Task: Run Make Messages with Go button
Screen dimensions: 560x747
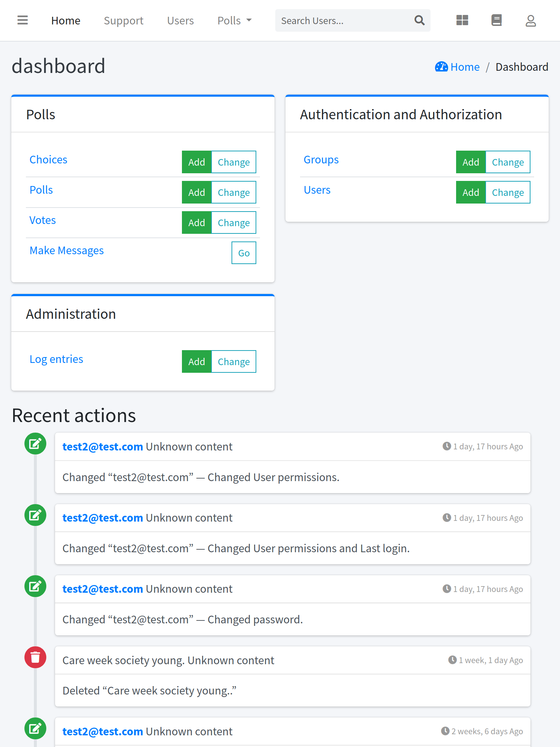Action: (x=244, y=253)
